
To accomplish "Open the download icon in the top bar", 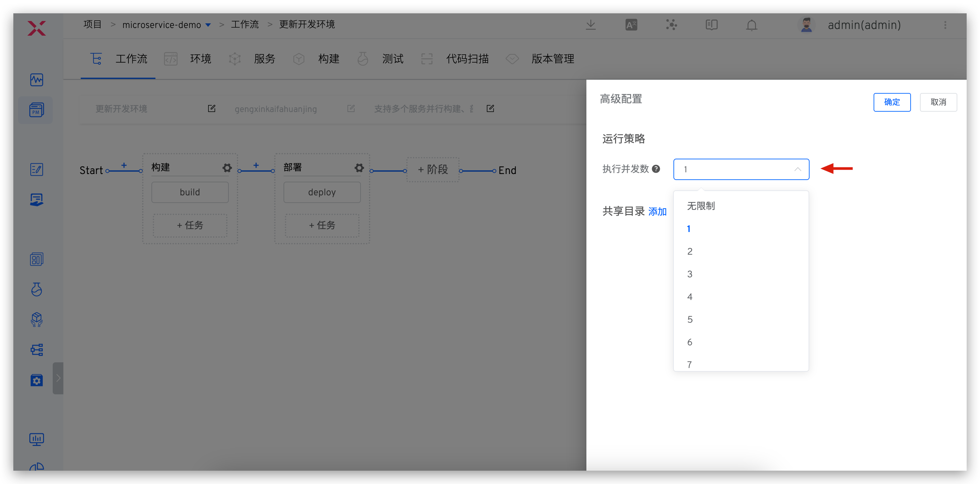I will pos(591,25).
